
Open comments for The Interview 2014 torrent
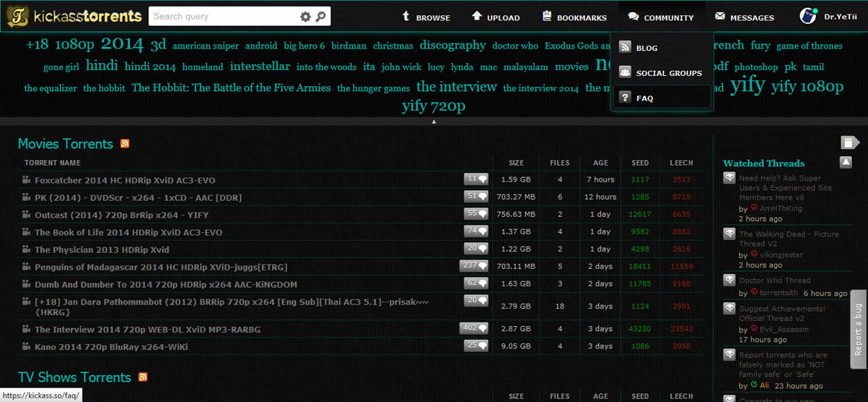(x=474, y=328)
